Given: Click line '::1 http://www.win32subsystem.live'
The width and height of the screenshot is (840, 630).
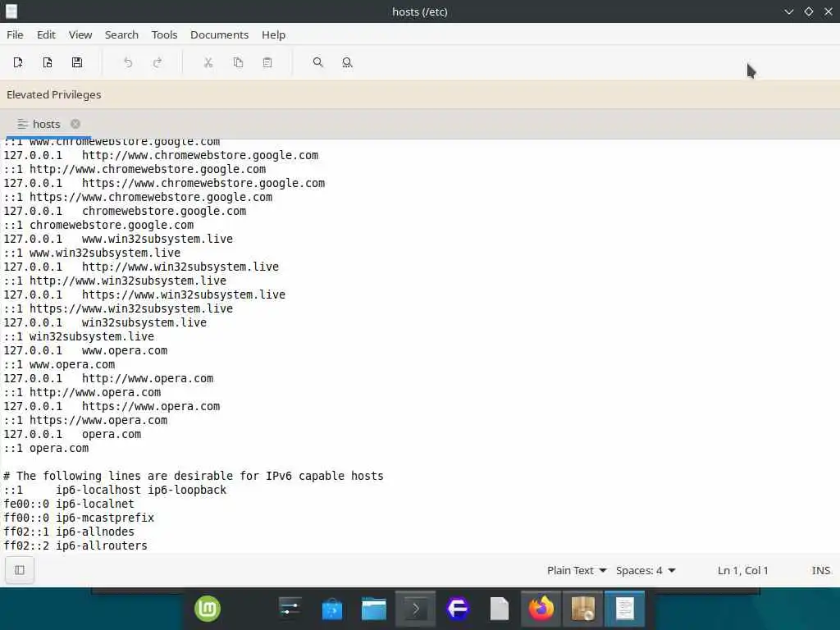Looking at the screenshot, I should click(115, 281).
